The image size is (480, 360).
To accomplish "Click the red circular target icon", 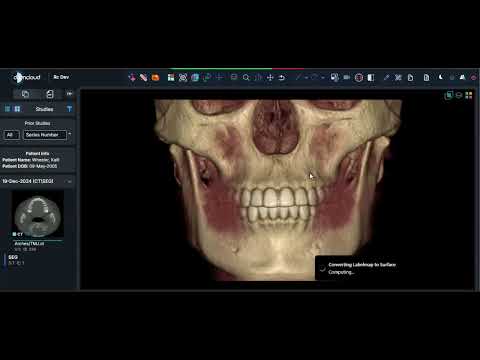I will (359, 78).
